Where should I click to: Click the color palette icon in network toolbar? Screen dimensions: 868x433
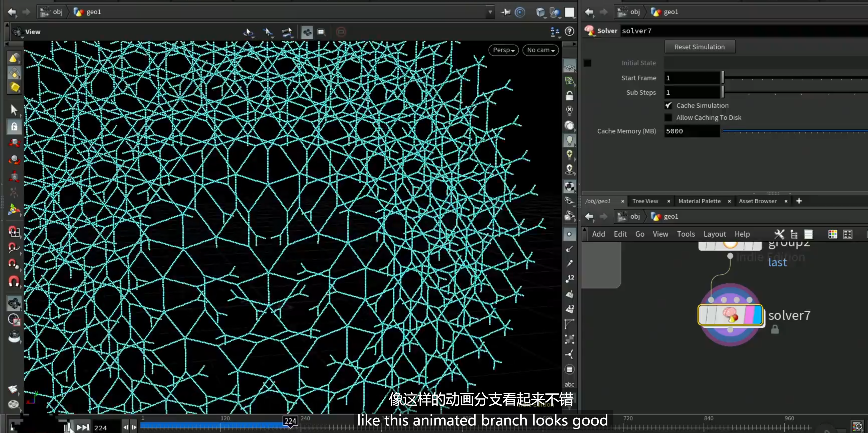click(x=832, y=234)
